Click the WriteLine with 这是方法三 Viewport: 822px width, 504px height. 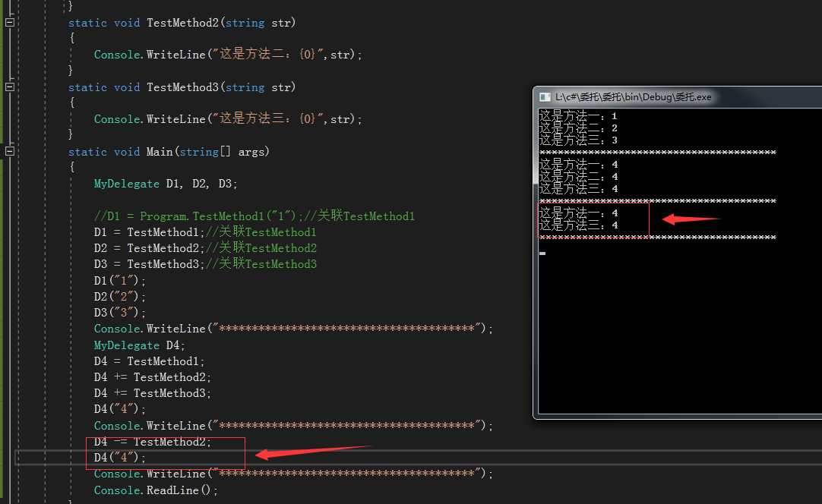point(227,119)
